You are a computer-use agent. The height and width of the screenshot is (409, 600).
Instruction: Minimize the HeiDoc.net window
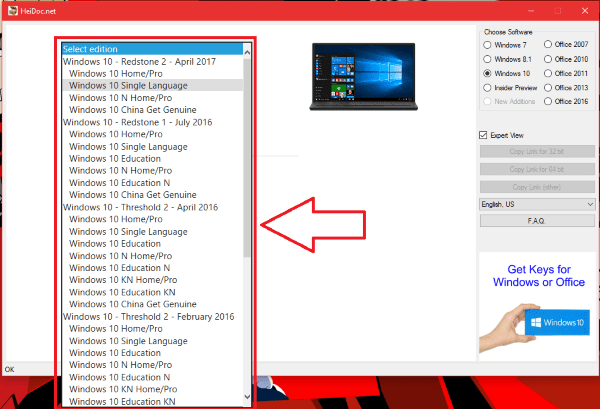click(531, 11)
